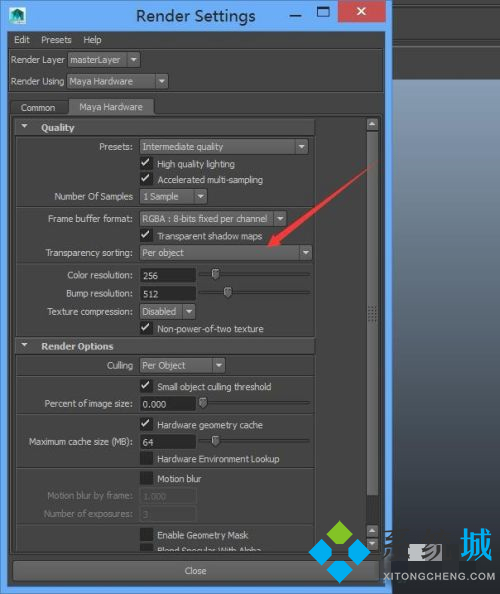Open the Edit menu
The width and height of the screenshot is (500, 594).
[22, 40]
